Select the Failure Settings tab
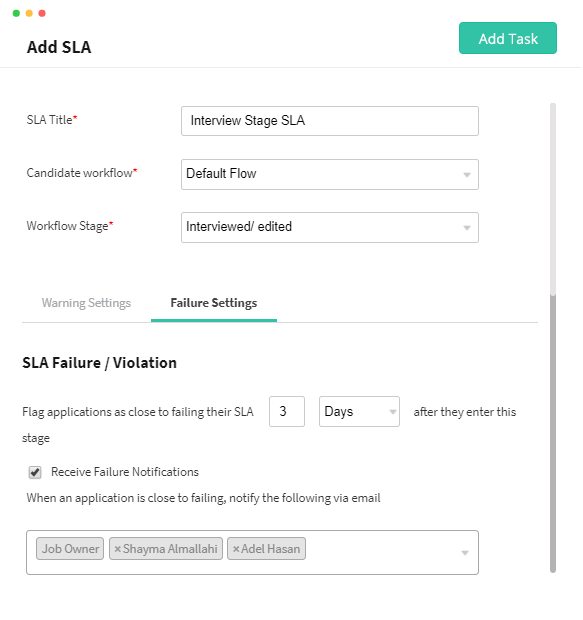 (x=214, y=304)
